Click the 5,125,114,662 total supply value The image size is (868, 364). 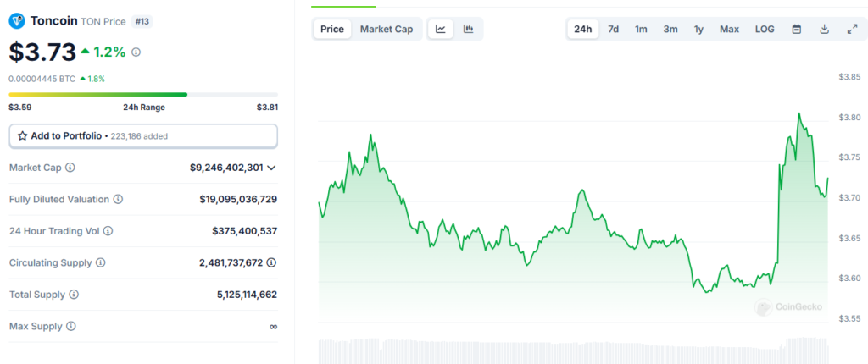pyautogui.click(x=248, y=295)
